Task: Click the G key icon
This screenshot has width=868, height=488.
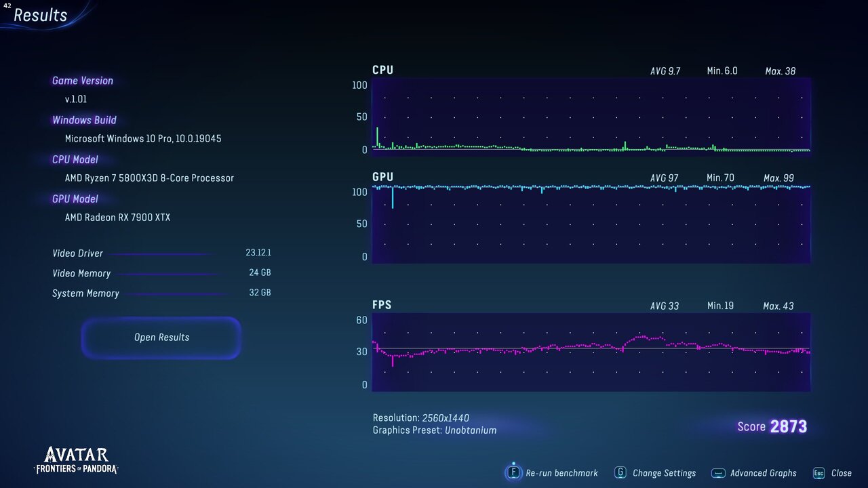Action: pyautogui.click(x=620, y=472)
